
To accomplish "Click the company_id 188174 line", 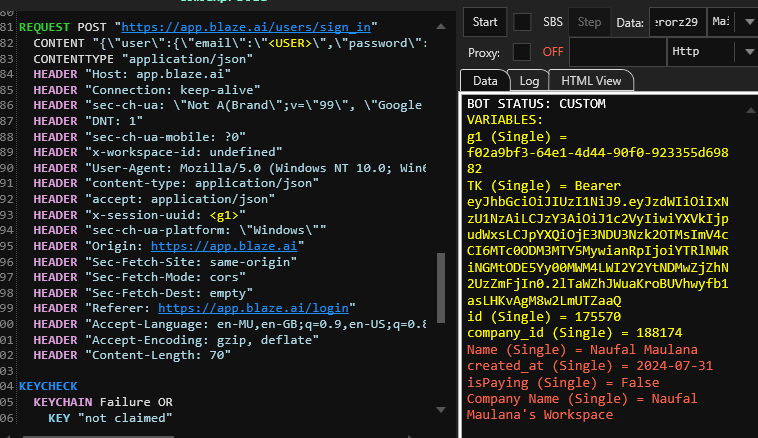I will [575, 333].
